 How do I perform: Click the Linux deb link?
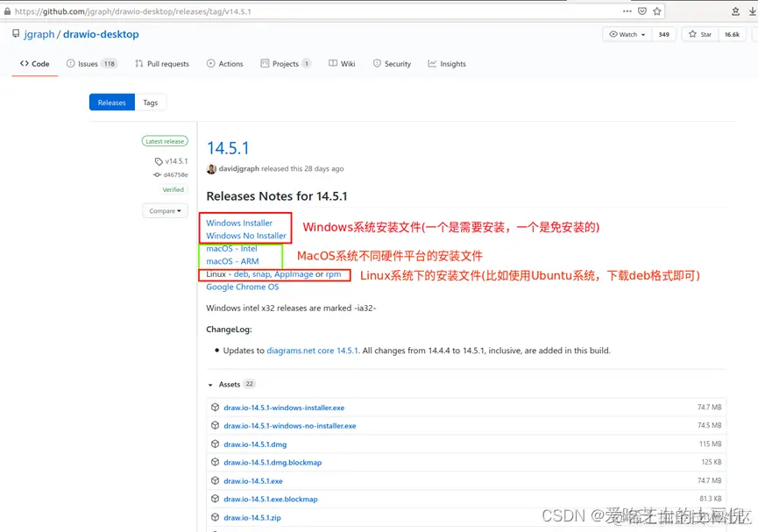coord(241,274)
